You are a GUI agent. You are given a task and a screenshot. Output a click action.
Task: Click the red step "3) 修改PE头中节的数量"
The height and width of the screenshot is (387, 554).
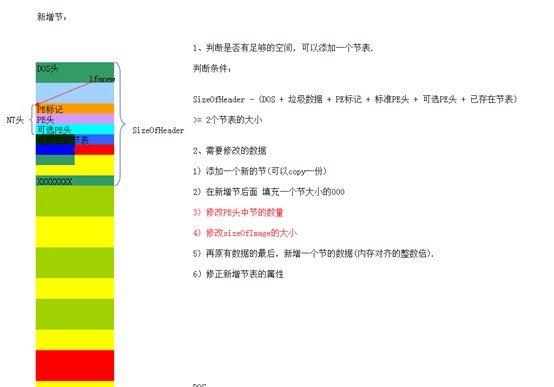(238, 212)
